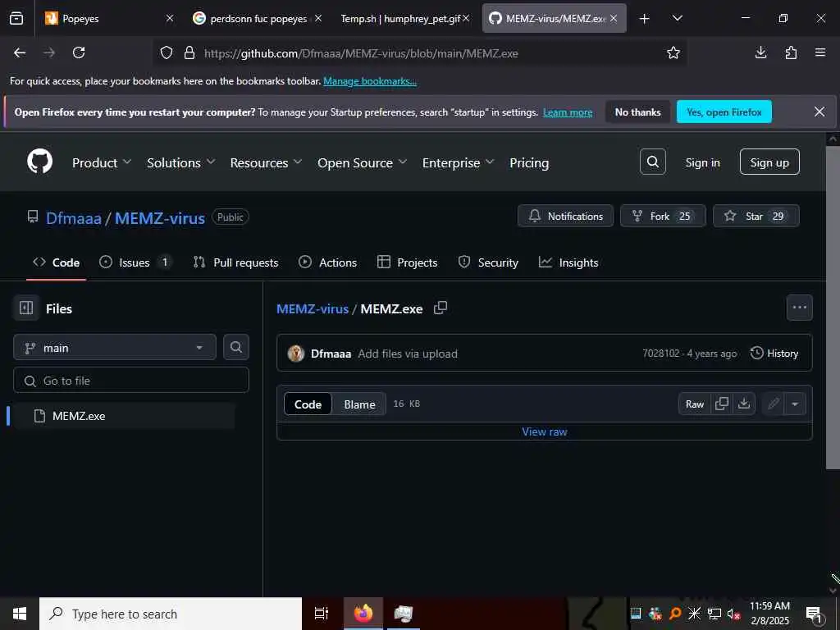Click the View raw link
840x630 pixels.
coord(545,431)
